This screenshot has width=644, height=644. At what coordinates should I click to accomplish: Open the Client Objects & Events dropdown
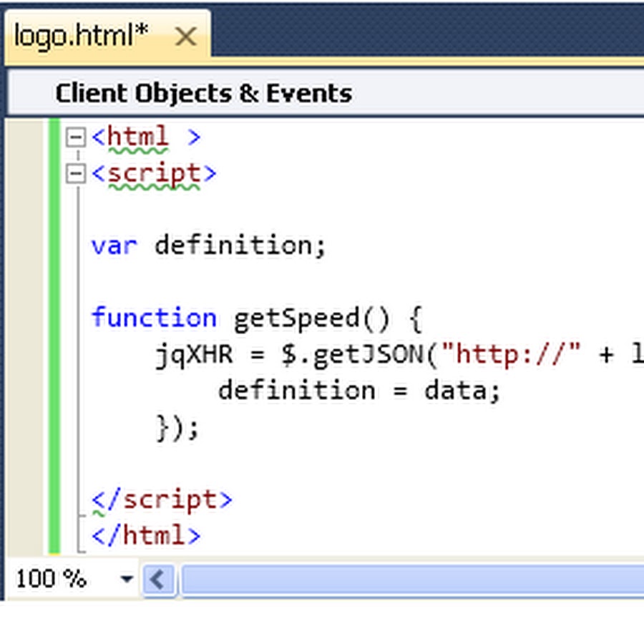(326, 93)
